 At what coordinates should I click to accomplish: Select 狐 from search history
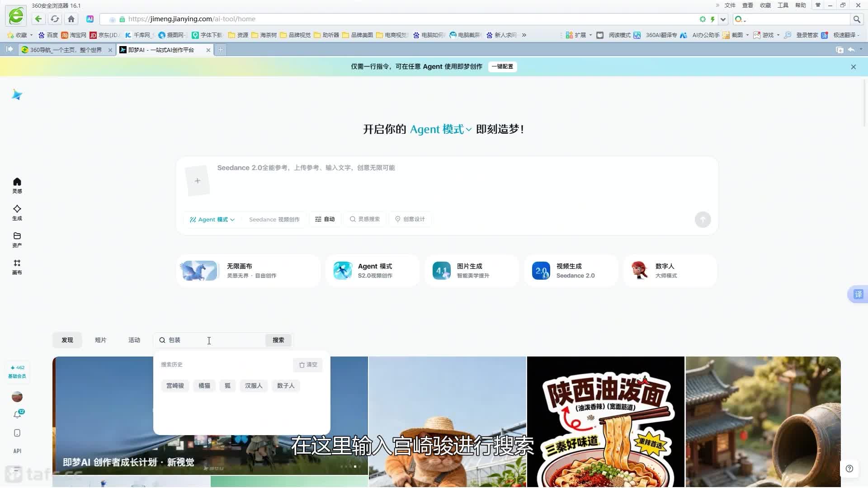pyautogui.click(x=227, y=385)
